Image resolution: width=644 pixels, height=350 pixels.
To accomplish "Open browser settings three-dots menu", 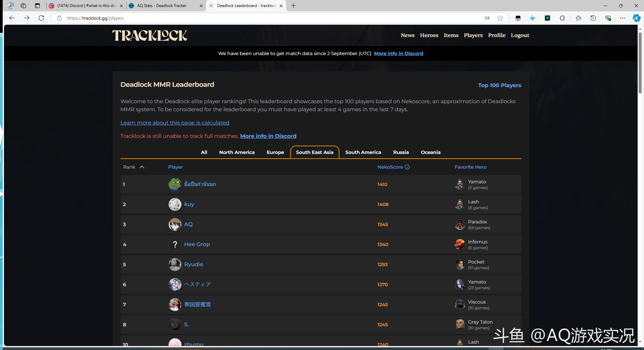I will click(x=622, y=18).
